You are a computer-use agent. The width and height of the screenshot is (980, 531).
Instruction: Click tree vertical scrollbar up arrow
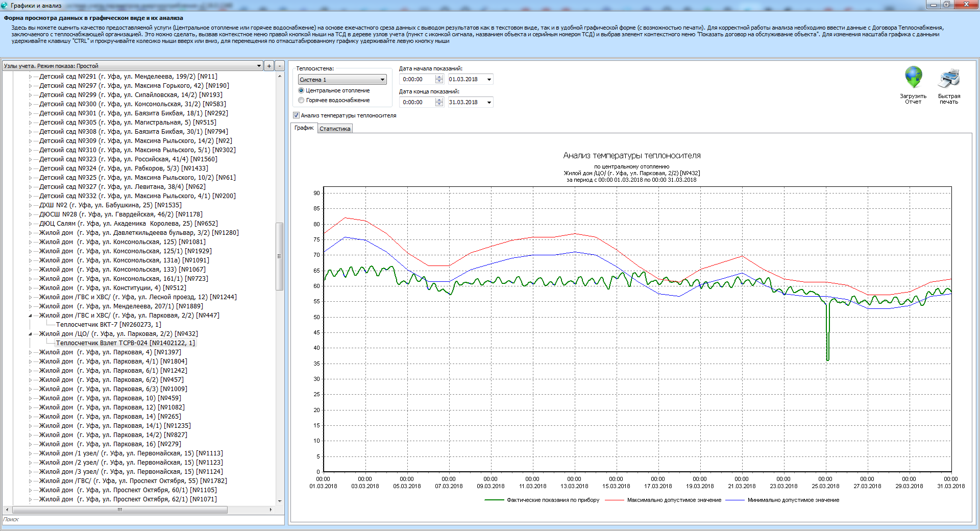point(280,76)
